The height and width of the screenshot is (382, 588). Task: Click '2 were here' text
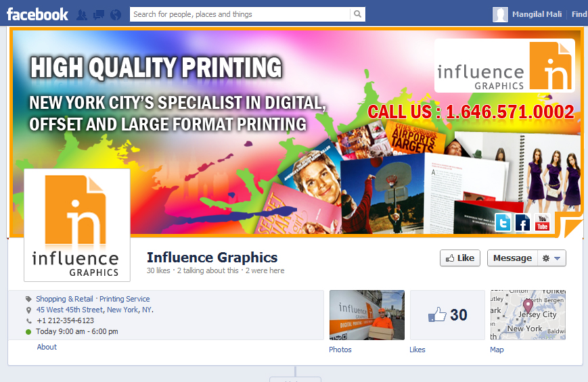[265, 270]
